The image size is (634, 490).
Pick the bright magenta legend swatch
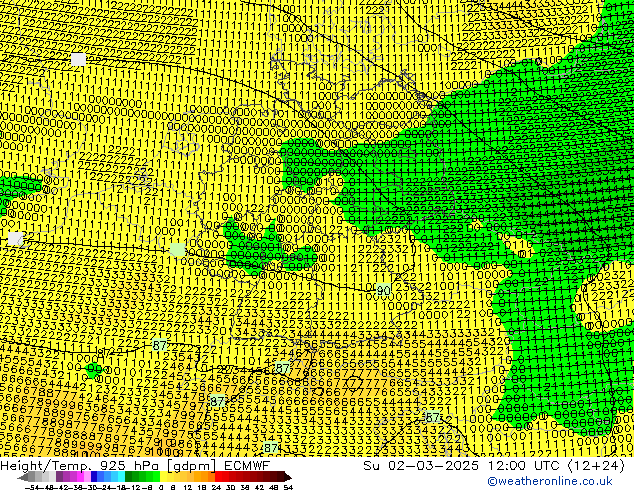point(80,476)
